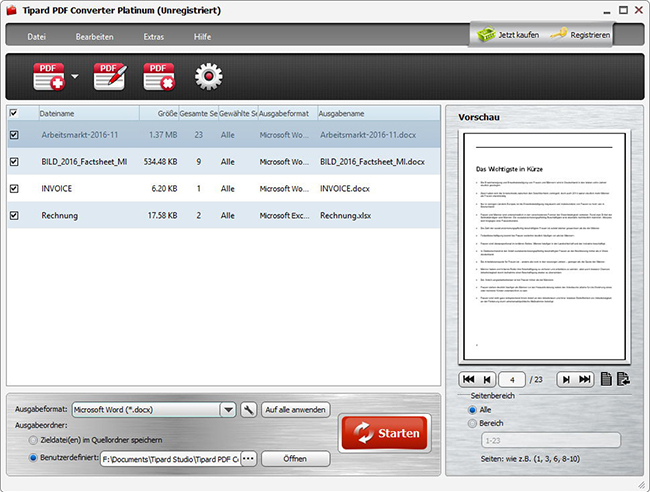Expand the Ausgabeformat dropdown list
This screenshot has width=650, height=492.
tap(228, 410)
